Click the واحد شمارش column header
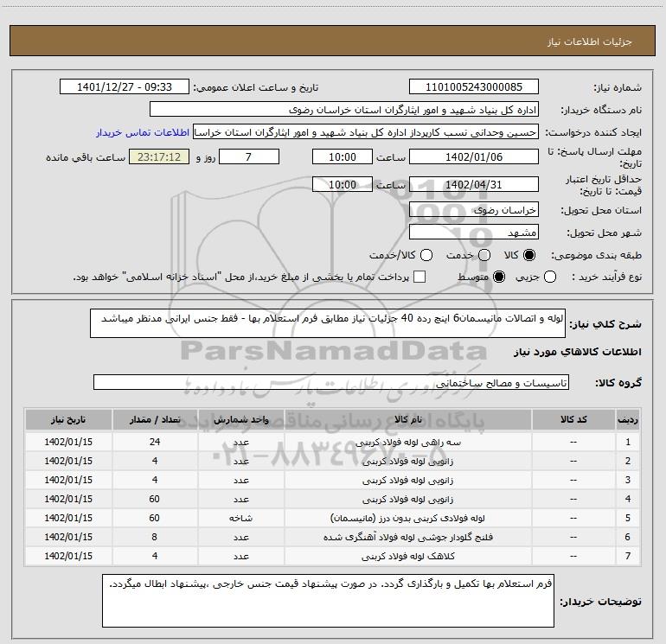 (x=240, y=419)
